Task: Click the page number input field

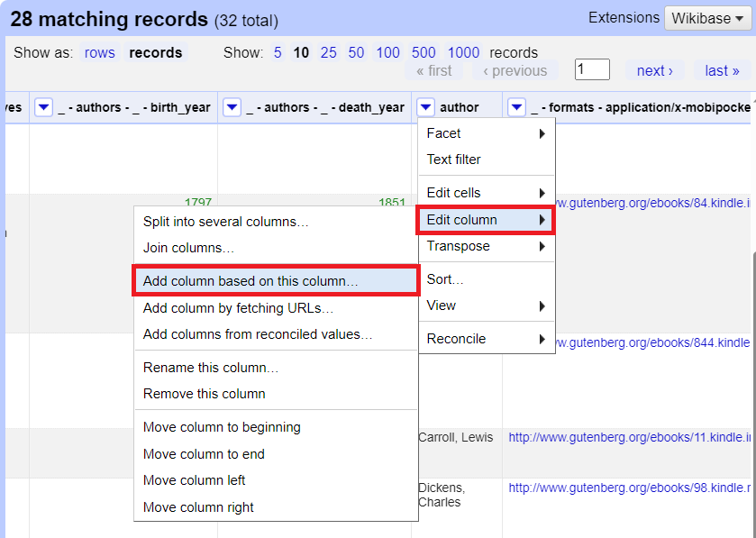Action: [592, 69]
